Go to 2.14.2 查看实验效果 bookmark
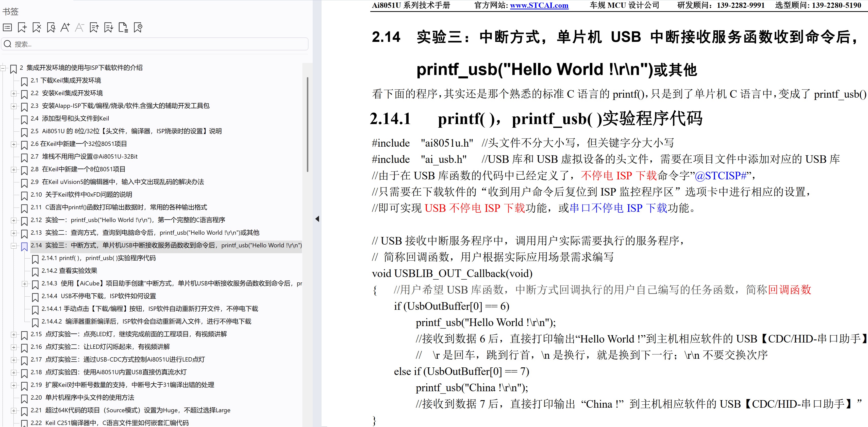868x427 pixels. (69, 271)
